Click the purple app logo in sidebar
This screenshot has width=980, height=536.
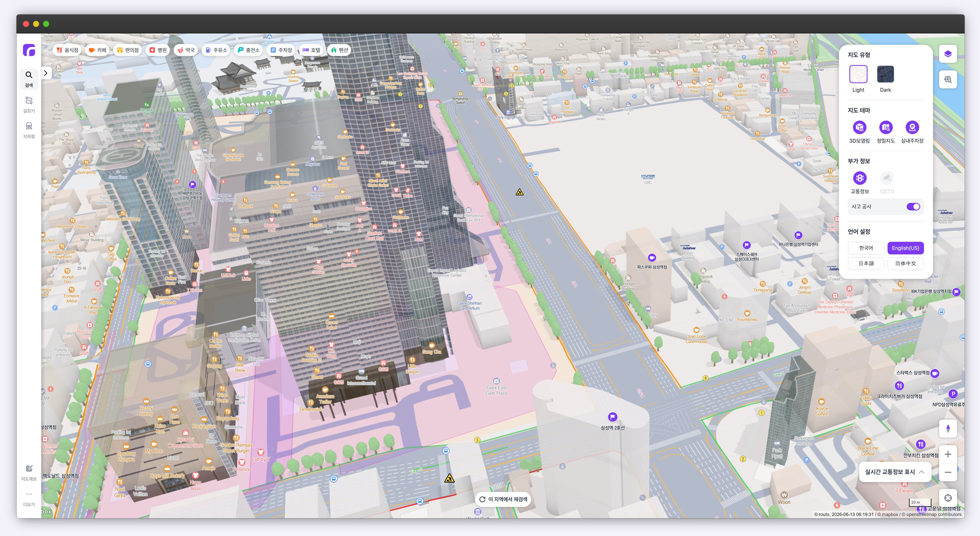pyautogui.click(x=29, y=50)
